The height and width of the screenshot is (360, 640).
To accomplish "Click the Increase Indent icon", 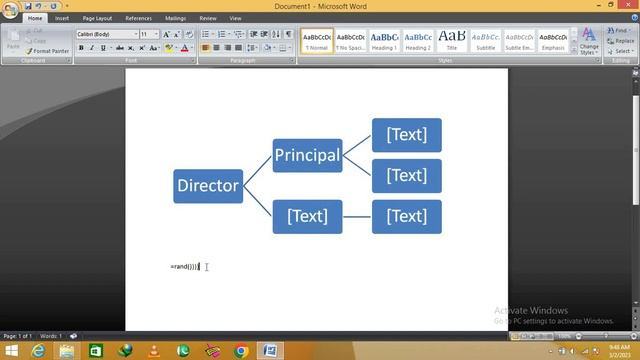I will pyautogui.click(x=264, y=34).
